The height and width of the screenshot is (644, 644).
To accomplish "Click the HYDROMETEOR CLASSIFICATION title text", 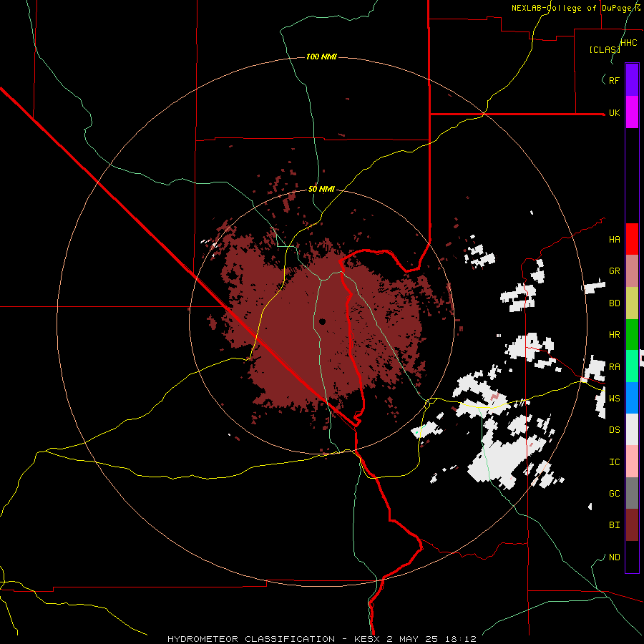I will point(251,639).
